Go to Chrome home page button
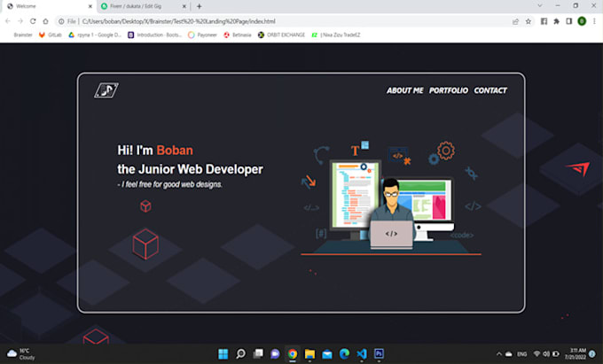The image size is (603, 364). pyautogui.click(x=45, y=21)
